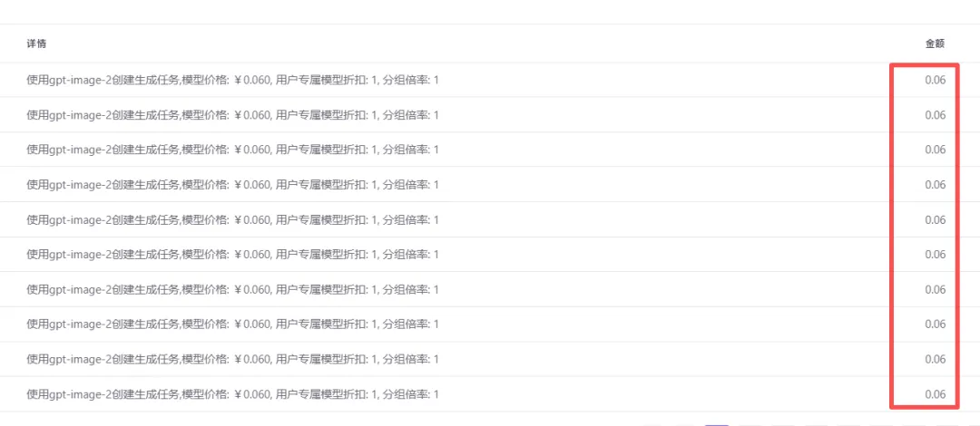Click the 金额 column header
Viewport: 980px width, 426px height.
pos(935,44)
